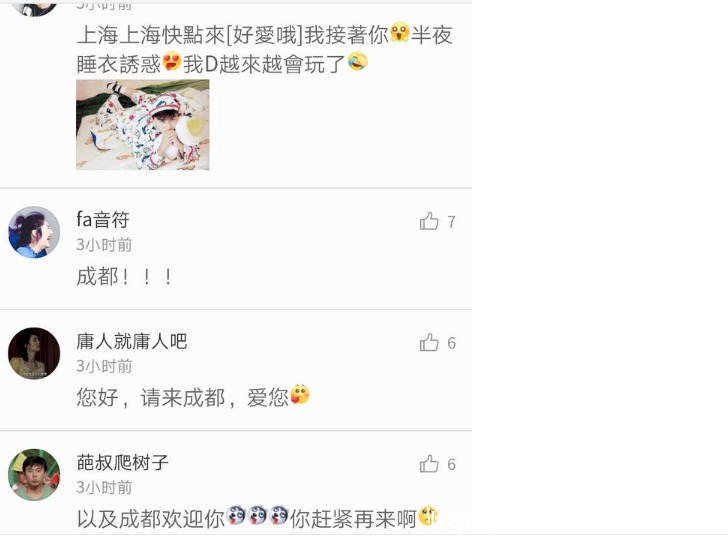Select the cropped avatar of the top commenter
The height and width of the screenshot is (541, 728).
coord(34,8)
